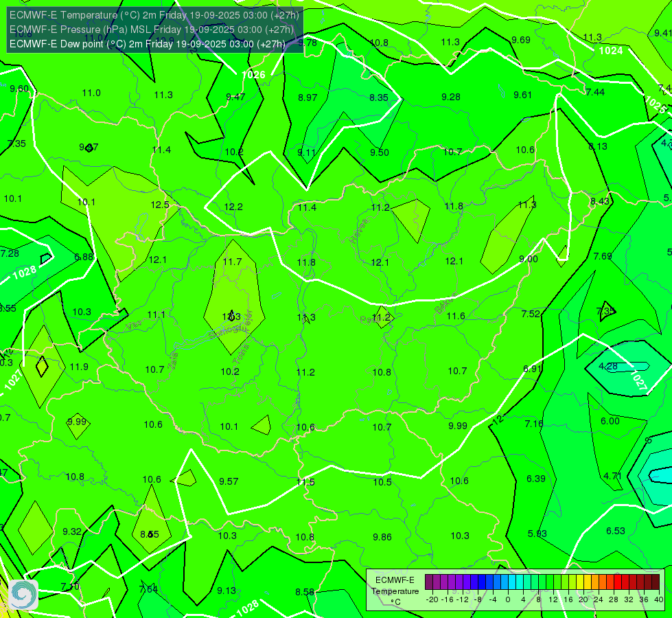Screen dimensions: 672x618
Task: Click the 9.61 temperature value
Action: 523,95
